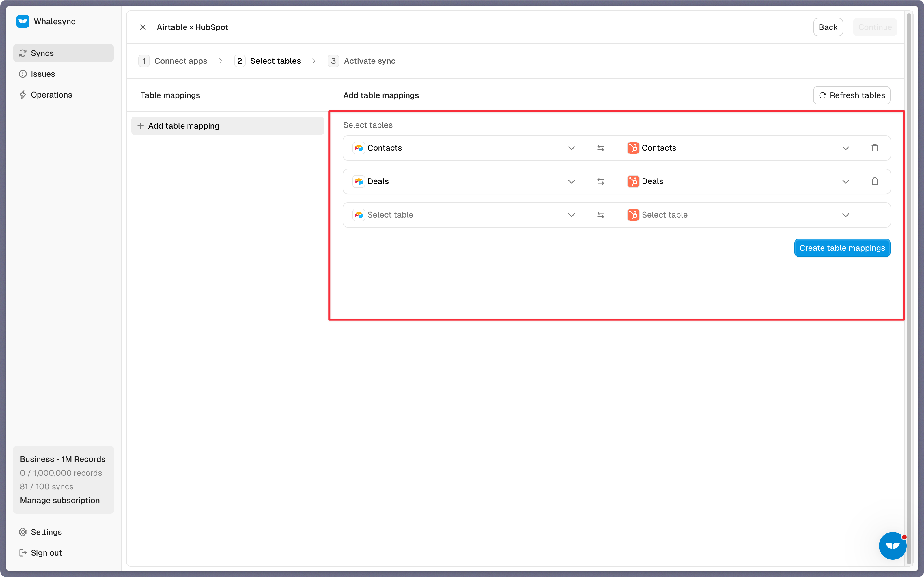Click the Airtable icon in Contacts row

click(359, 148)
